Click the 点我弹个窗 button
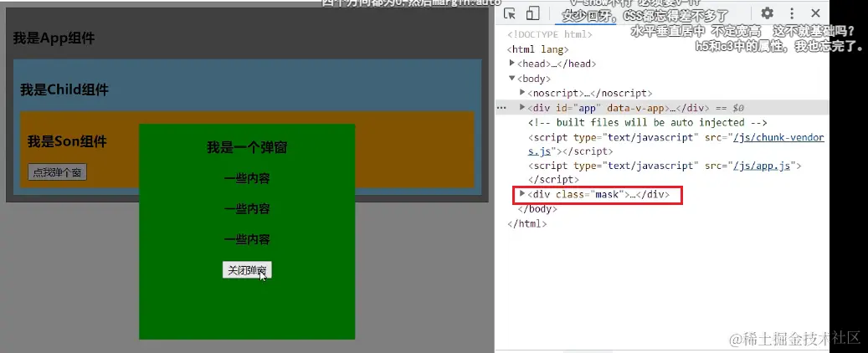 coord(57,172)
